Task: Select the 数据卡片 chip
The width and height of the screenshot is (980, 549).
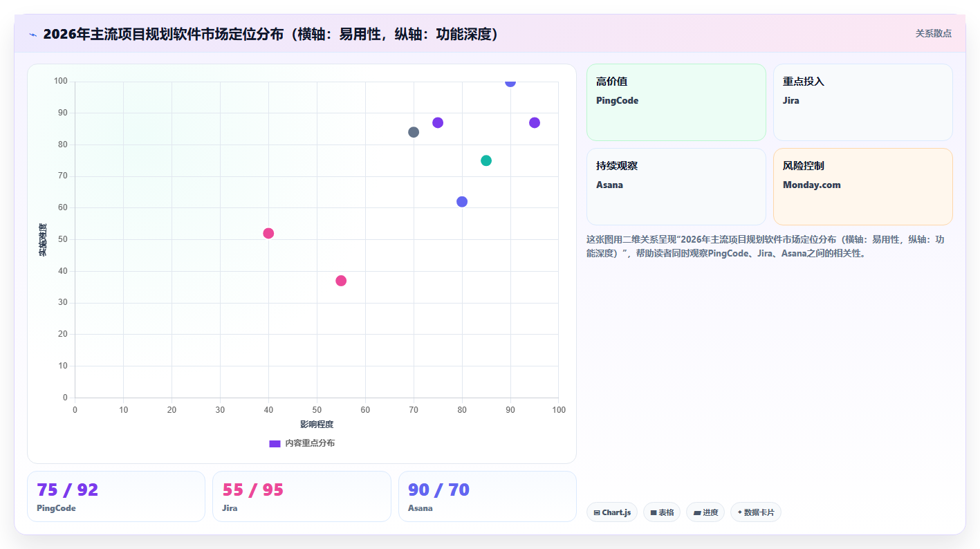Action: coord(756,512)
